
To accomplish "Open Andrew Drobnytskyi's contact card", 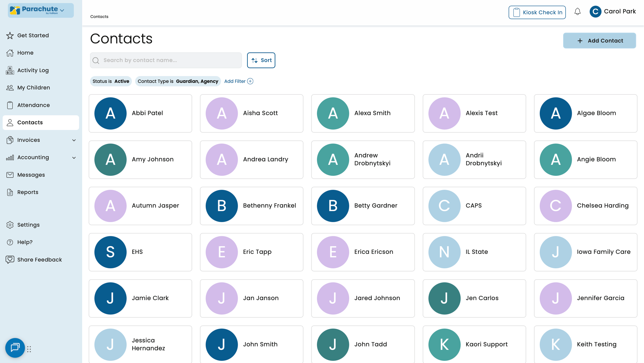I will pos(363,160).
